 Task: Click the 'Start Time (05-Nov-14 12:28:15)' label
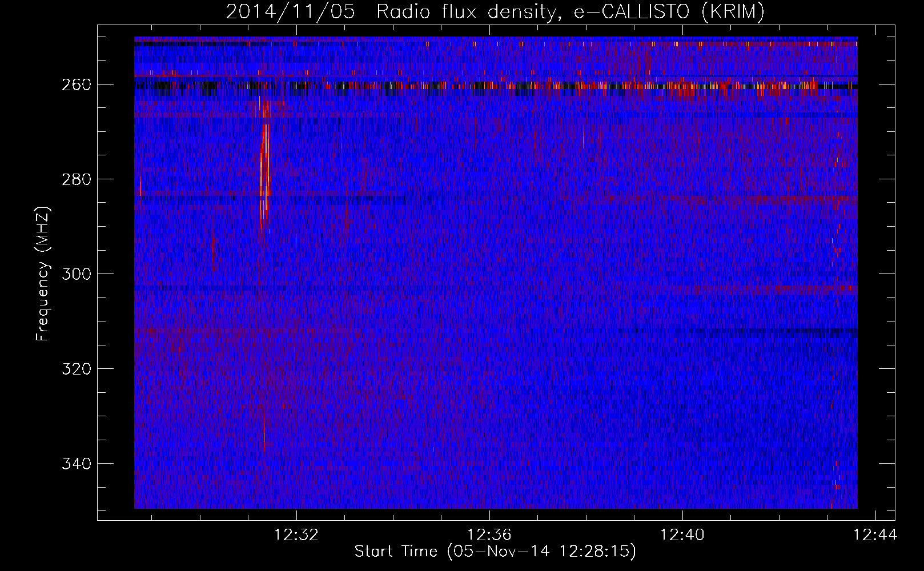click(495, 552)
